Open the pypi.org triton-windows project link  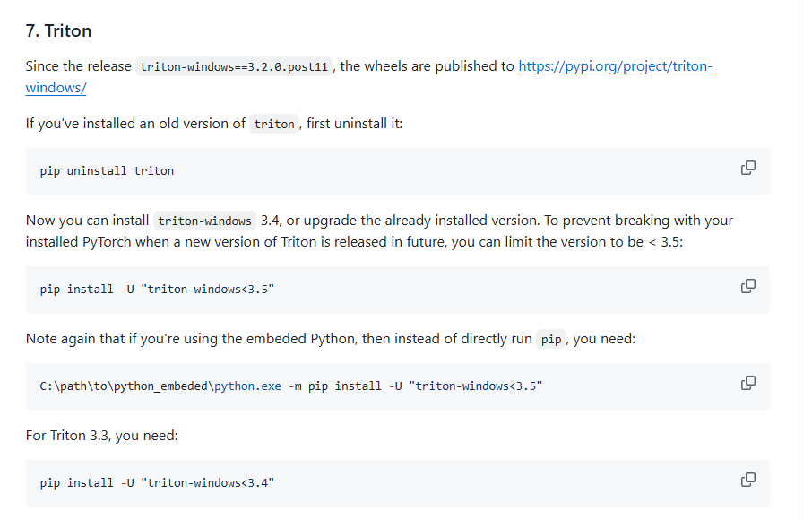coord(615,66)
